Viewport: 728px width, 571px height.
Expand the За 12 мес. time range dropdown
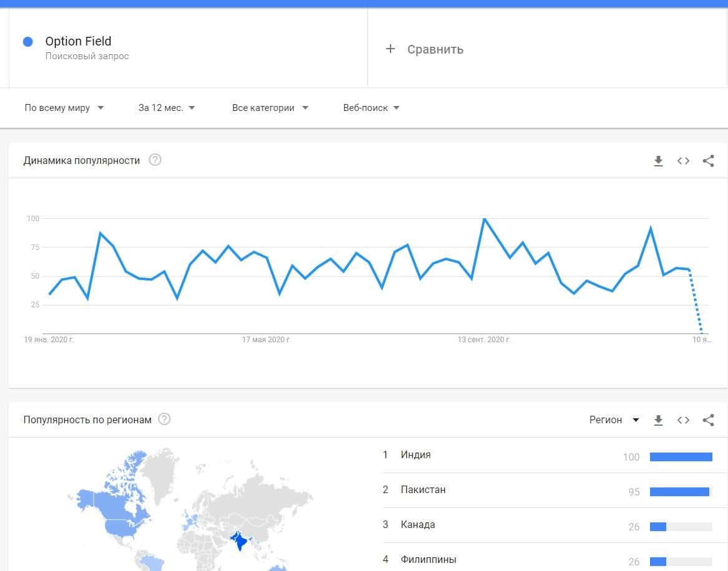point(167,108)
